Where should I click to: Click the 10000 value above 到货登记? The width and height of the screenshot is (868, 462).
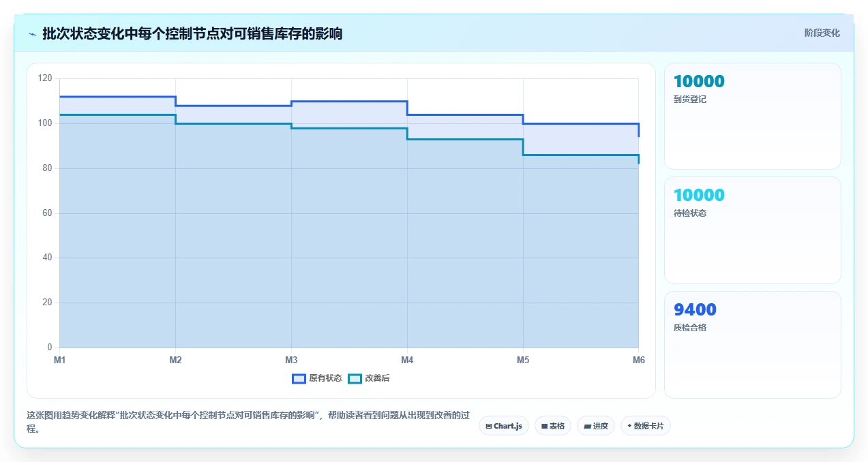click(x=699, y=82)
